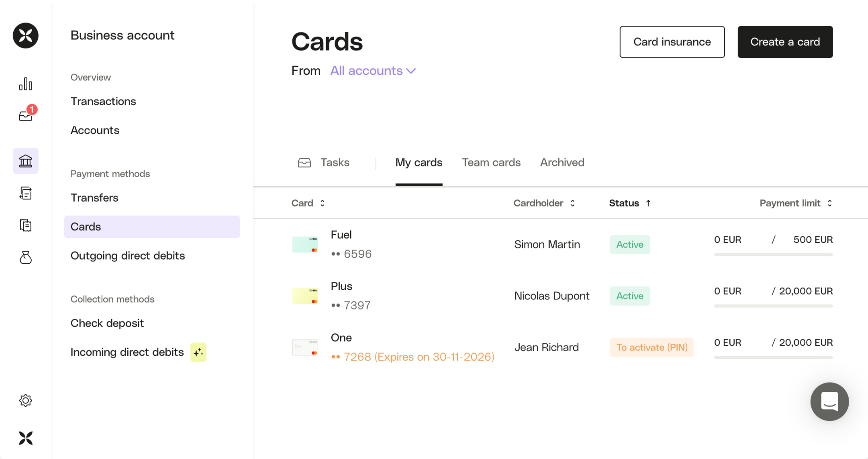The image size is (868, 459).
Task: Click the Card insurance button
Action: coord(672,42)
